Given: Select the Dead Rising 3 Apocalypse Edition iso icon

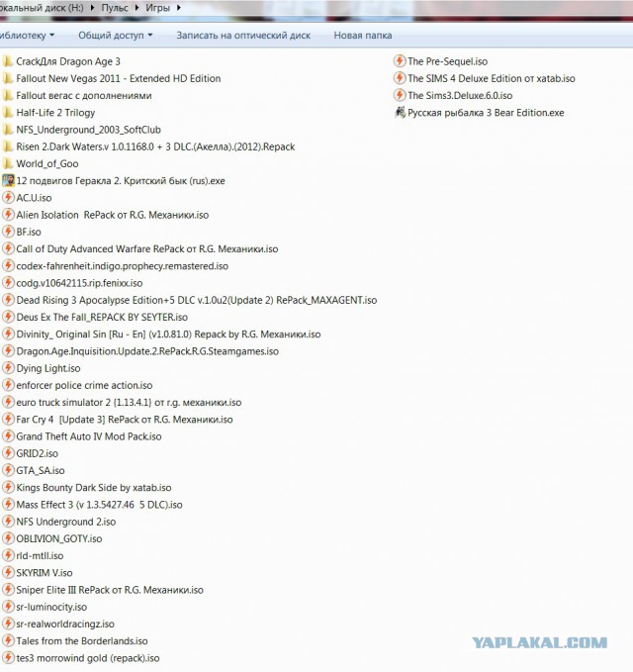Looking at the screenshot, I should [x=8, y=300].
